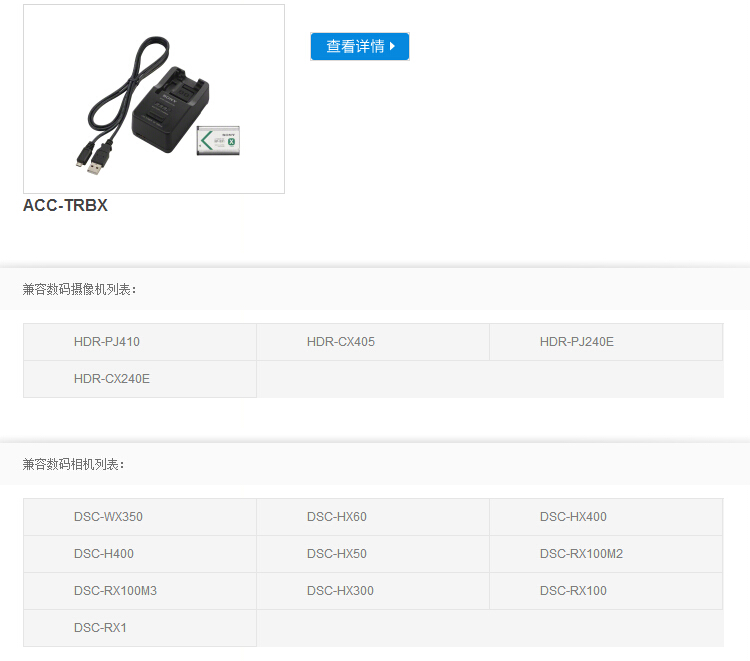Select the HDR-CX240E table cell
Screen dimensions: 750x661
click(x=140, y=379)
